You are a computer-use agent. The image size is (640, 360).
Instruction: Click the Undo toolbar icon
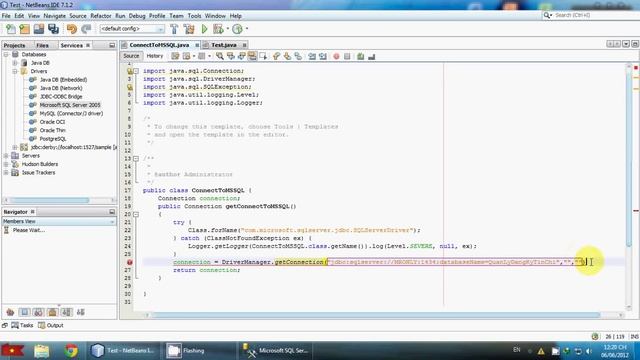coord(72,29)
